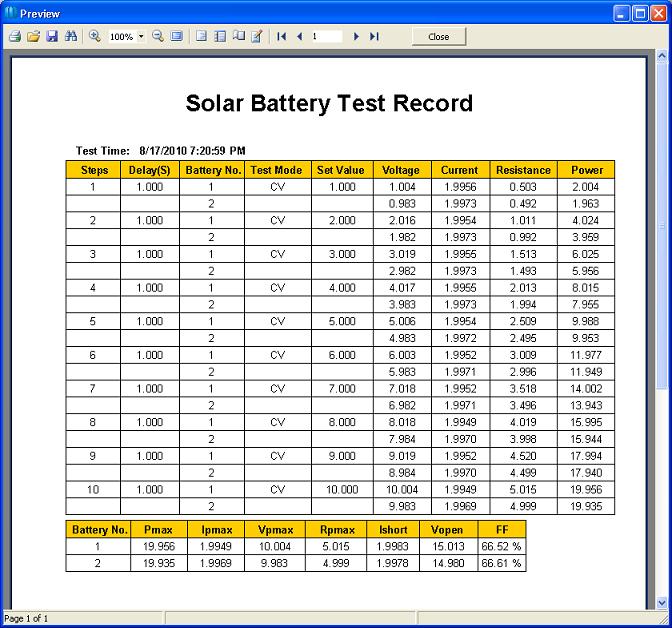Click the vertical scrollbar down arrow
Image resolution: width=672 pixels, height=628 pixels.
662,602
